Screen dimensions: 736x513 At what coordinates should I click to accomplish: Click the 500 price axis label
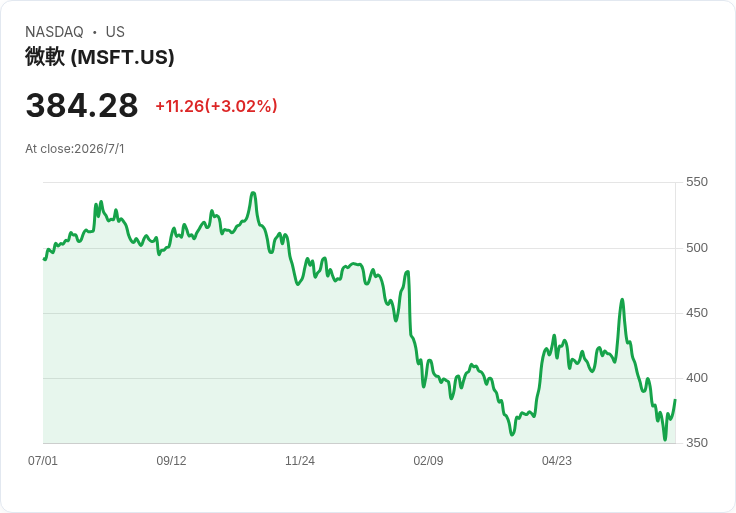(697, 247)
